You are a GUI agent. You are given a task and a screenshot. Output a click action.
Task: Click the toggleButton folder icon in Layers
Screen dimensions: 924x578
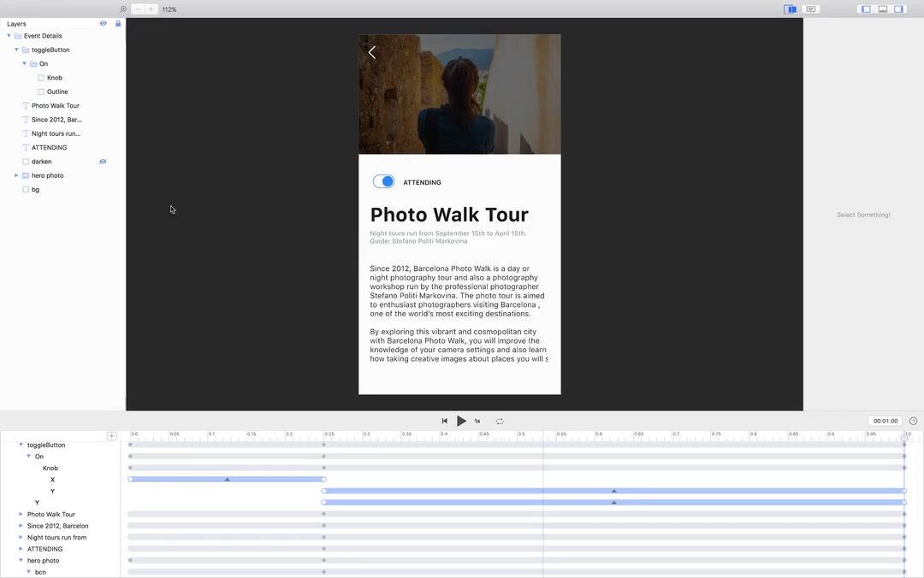26,50
